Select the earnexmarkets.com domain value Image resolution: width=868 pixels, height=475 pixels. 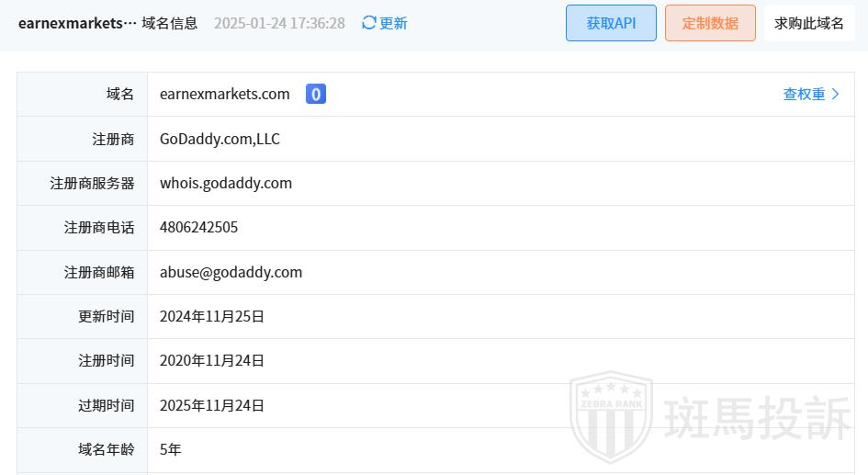pyautogui.click(x=225, y=94)
